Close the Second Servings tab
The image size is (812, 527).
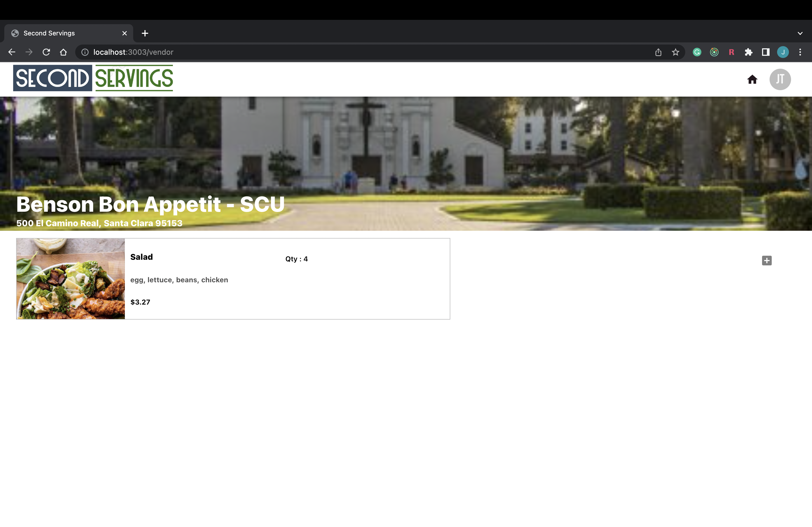125,33
